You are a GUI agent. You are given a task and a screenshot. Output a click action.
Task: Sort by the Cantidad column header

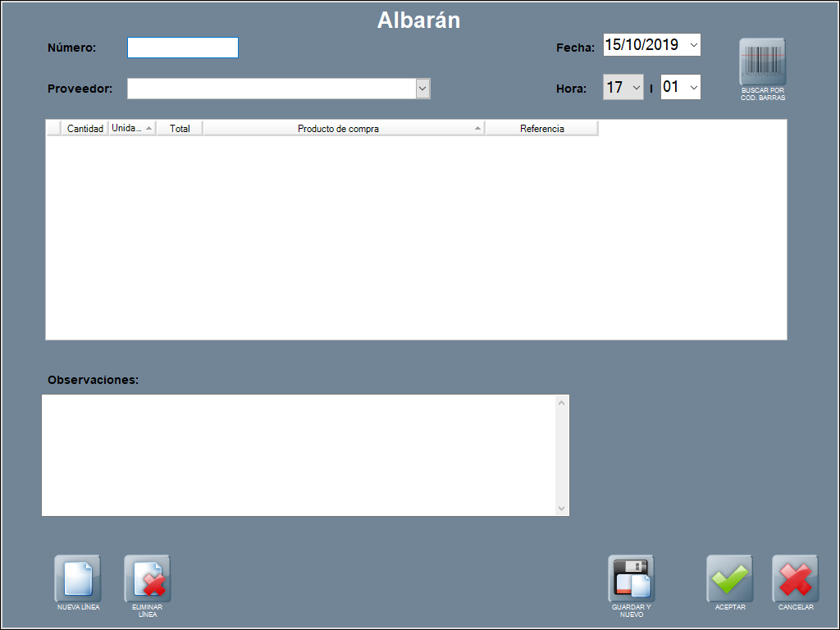(x=84, y=129)
